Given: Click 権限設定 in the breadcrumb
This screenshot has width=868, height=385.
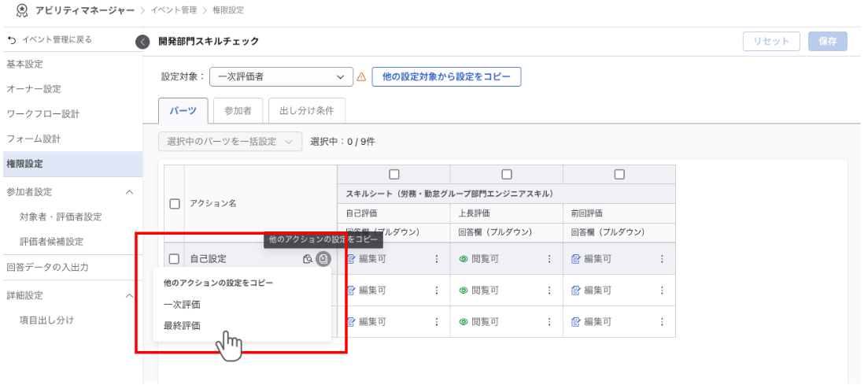Looking at the screenshot, I should pyautogui.click(x=229, y=10).
